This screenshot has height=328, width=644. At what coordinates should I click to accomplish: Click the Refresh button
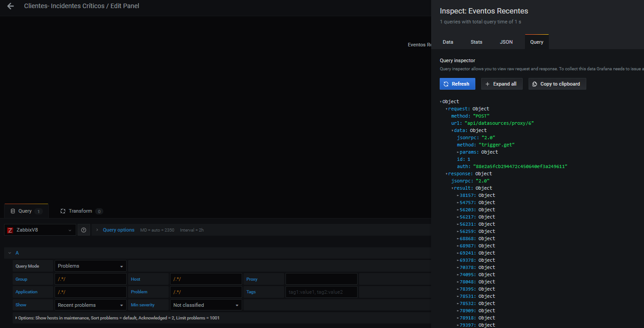point(456,84)
